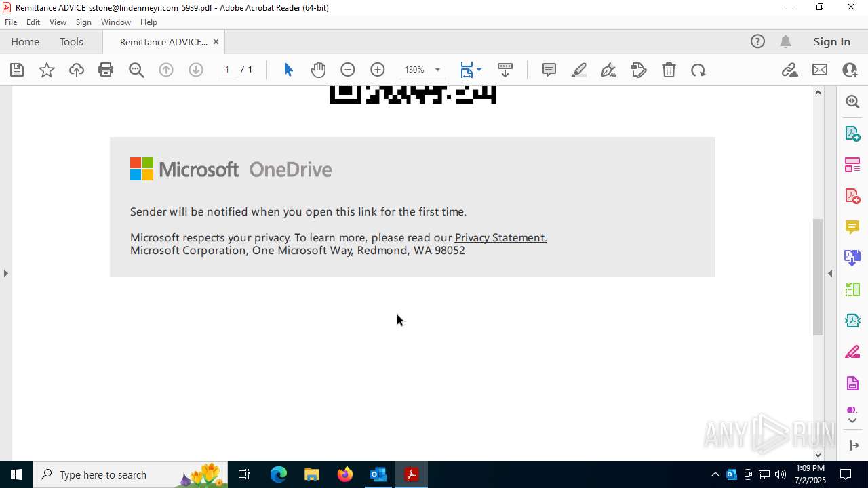
Task: Open the Privacy Statement link
Action: point(500,237)
